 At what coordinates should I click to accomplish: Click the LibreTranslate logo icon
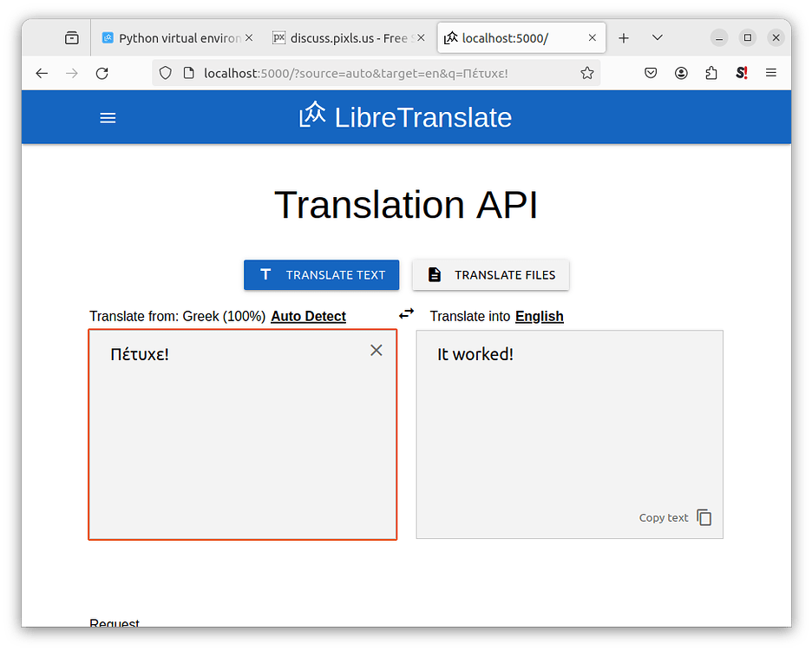click(311, 113)
